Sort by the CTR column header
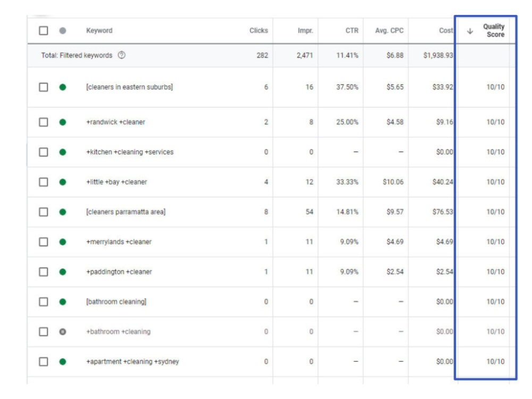Screen dimensions: 532x399 [352, 30]
